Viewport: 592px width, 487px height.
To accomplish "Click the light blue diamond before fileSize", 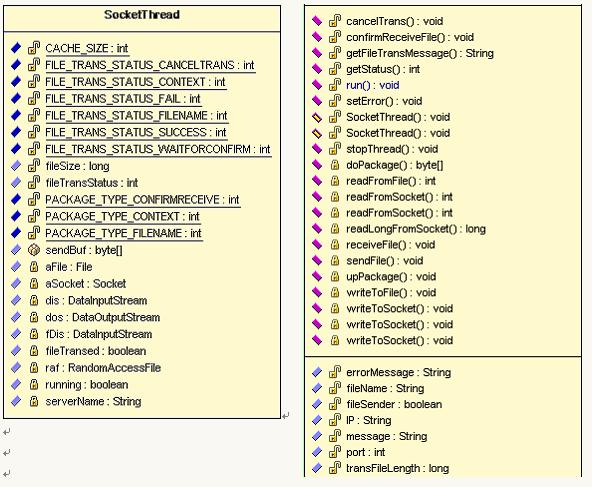I will [x=16, y=166].
